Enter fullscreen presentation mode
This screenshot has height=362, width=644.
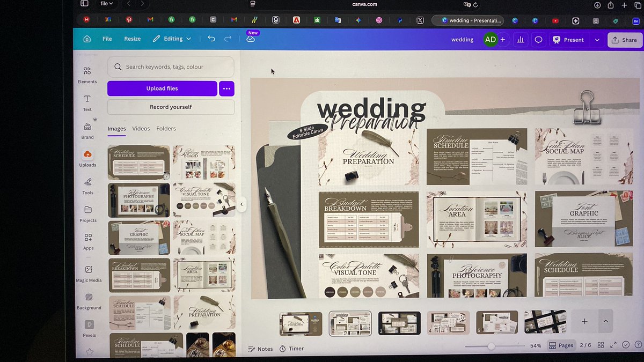click(x=613, y=345)
